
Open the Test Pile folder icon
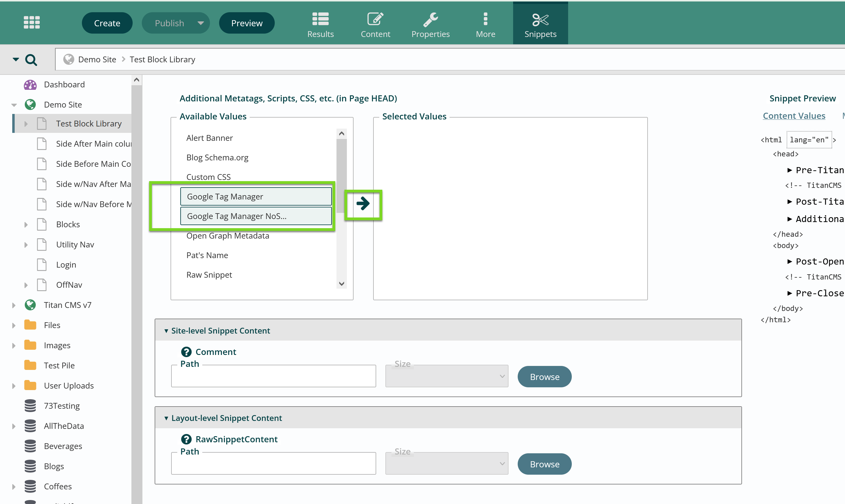(30, 365)
